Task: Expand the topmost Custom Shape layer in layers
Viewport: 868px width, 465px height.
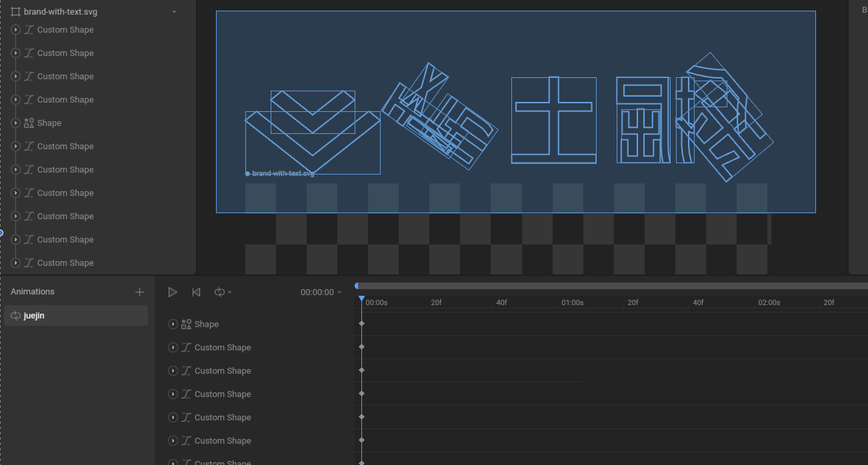Action: (15, 30)
